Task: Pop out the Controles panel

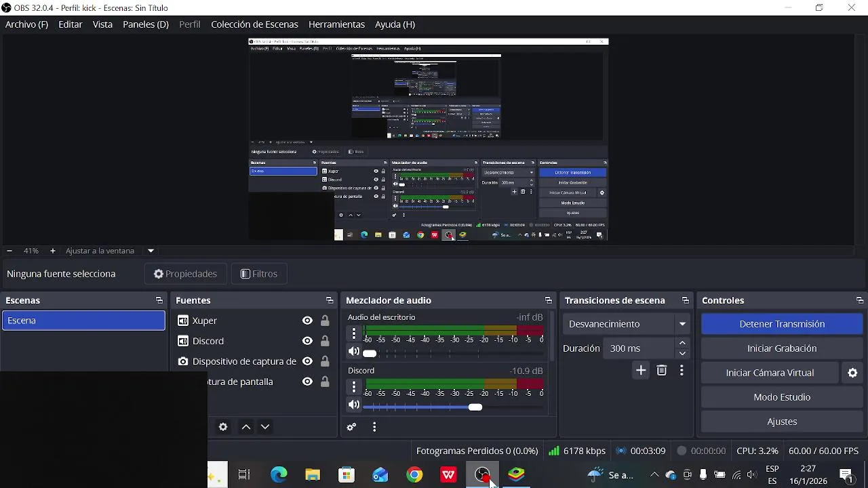Action: coord(860,300)
